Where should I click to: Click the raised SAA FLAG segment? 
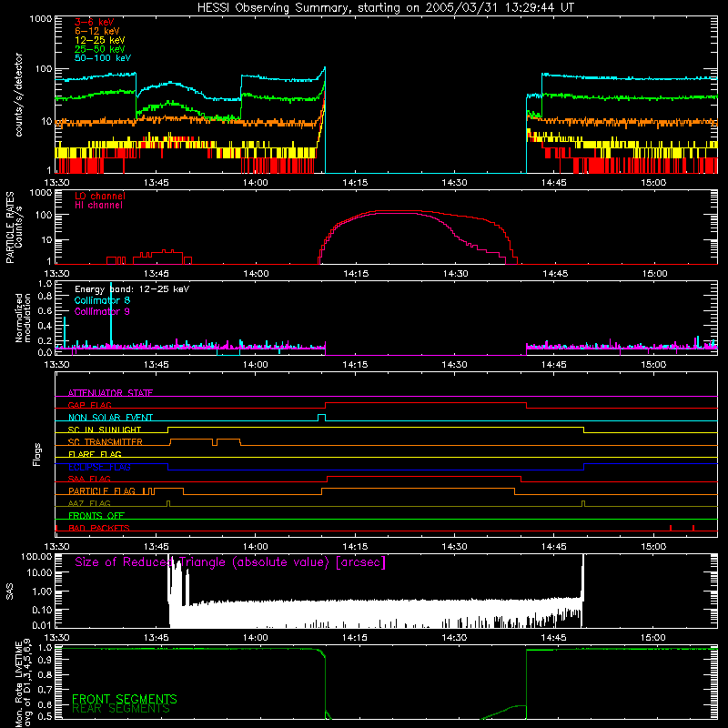424,477
